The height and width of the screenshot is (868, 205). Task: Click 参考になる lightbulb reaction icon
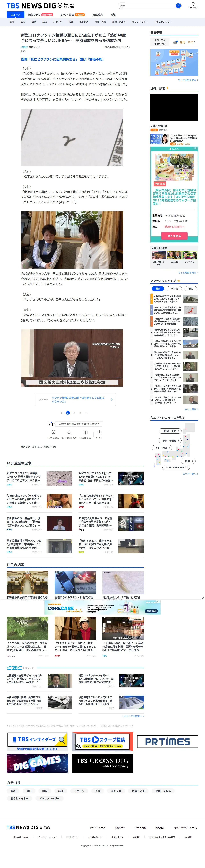[x=53, y=433]
